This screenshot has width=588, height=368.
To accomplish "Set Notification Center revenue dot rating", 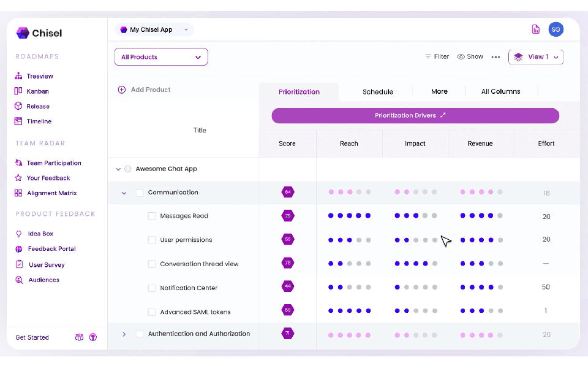I will tap(481, 287).
